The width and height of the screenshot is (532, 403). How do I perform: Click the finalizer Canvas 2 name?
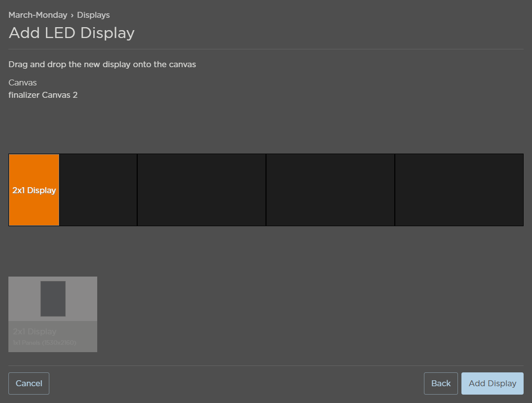click(x=43, y=95)
